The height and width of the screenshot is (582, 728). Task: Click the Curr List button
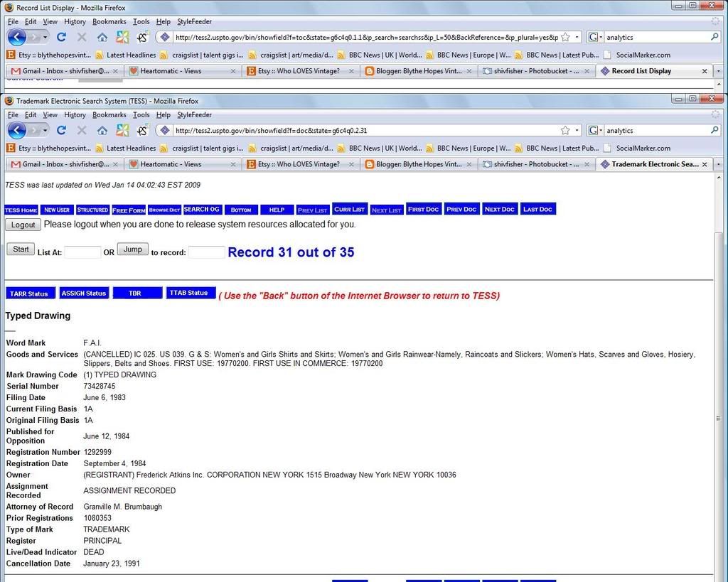click(x=350, y=210)
